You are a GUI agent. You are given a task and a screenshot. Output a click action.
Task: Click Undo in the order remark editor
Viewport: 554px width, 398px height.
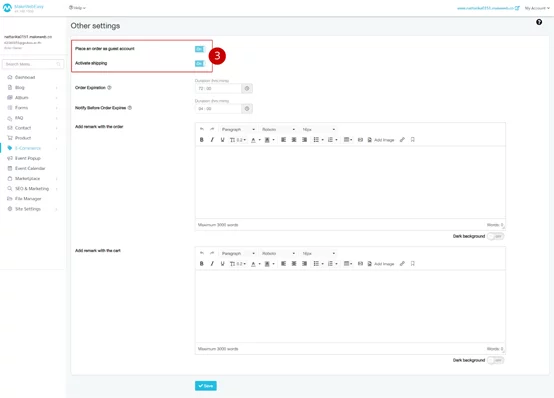(x=202, y=129)
